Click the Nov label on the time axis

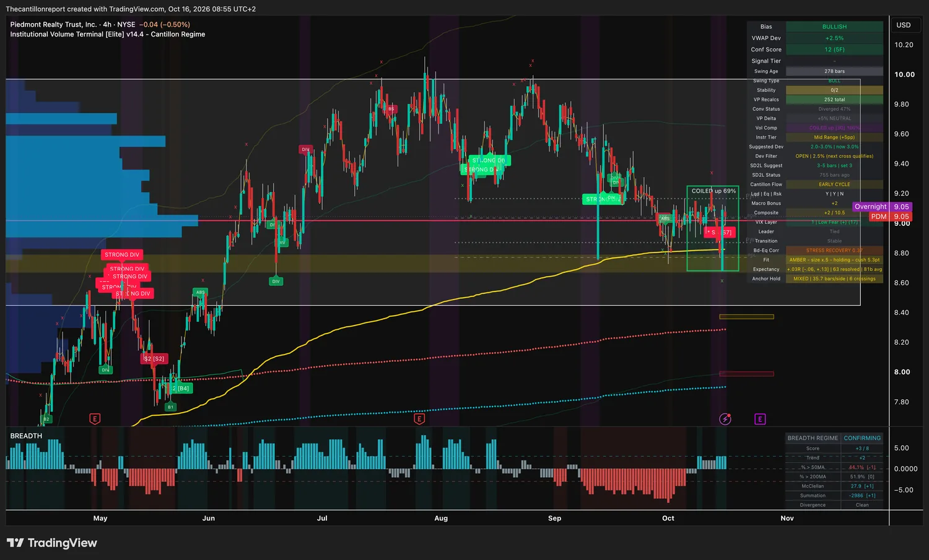pyautogui.click(x=787, y=518)
